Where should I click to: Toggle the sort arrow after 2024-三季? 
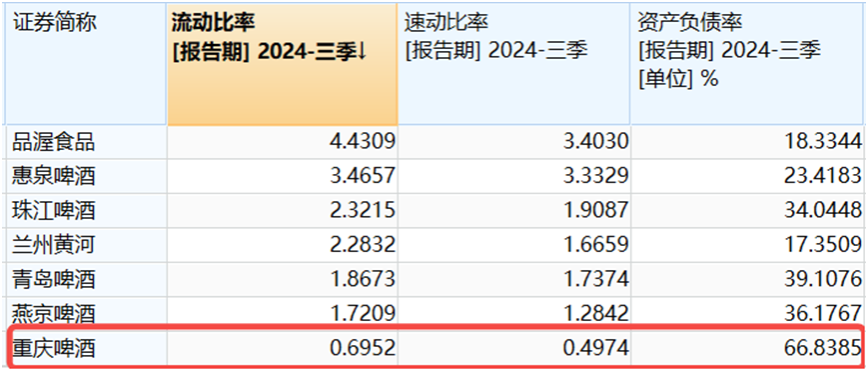tap(362, 52)
